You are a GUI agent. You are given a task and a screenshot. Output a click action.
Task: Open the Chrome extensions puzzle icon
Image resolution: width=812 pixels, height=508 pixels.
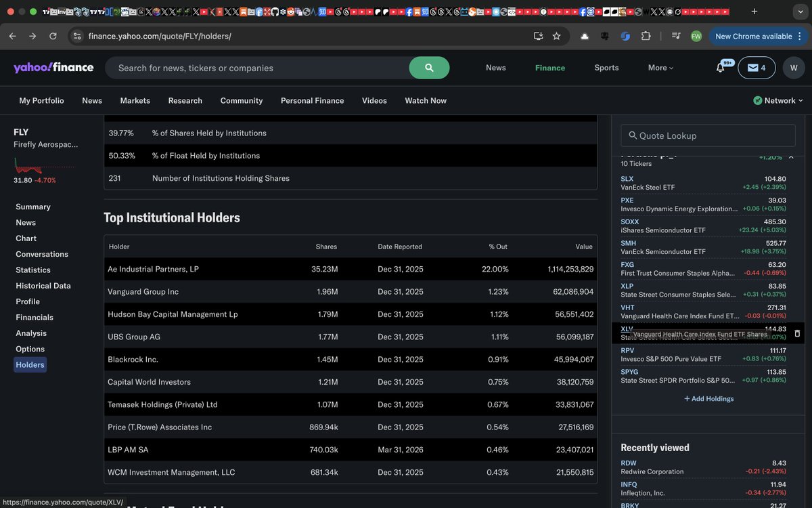[x=646, y=36]
